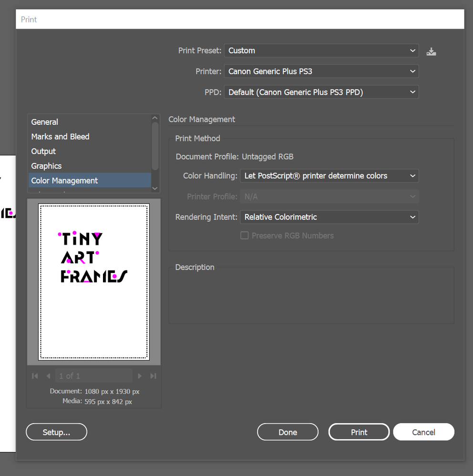Open the Print Preset dropdown
473x476 pixels.
pos(320,51)
